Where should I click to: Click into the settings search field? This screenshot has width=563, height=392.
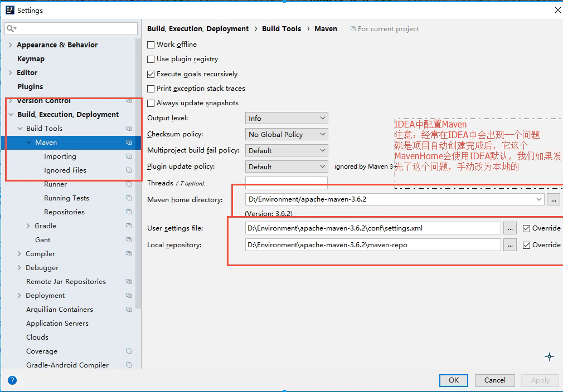pos(71,28)
